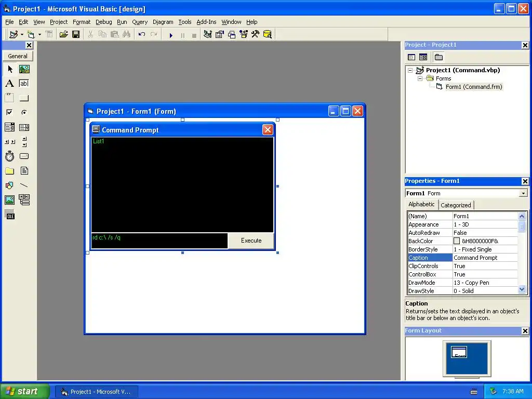The width and height of the screenshot is (532, 399).
Task: Select the OLE control tool
Action: click(10, 215)
